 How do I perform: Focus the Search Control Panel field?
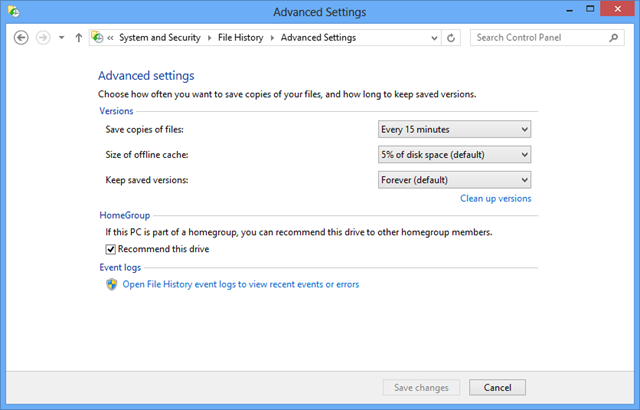(x=538, y=38)
